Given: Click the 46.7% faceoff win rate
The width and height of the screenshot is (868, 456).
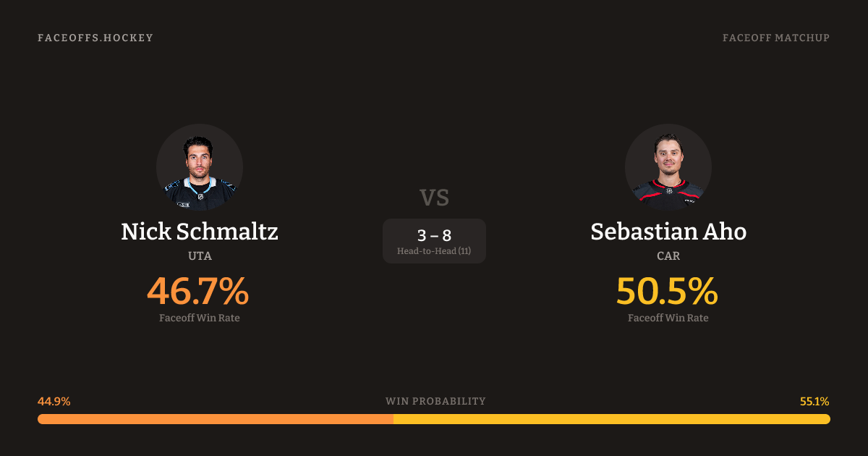Looking at the screenshot, I should click(x=198, y=291).
